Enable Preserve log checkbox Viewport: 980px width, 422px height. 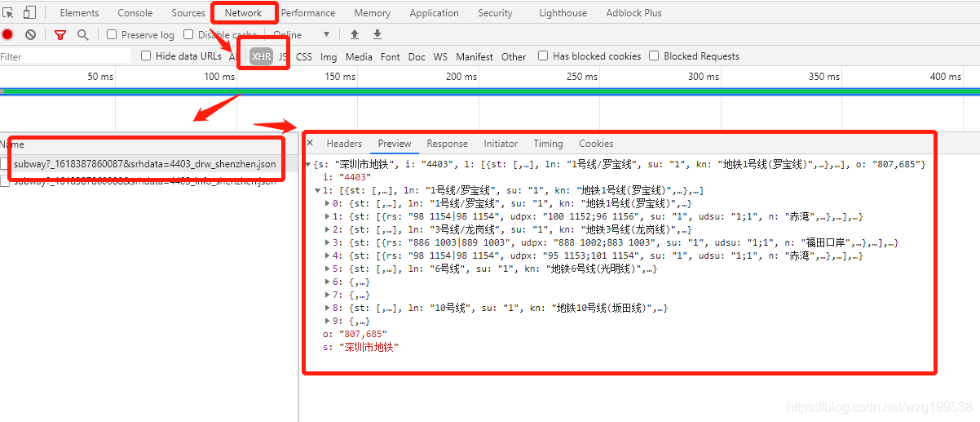112,35
